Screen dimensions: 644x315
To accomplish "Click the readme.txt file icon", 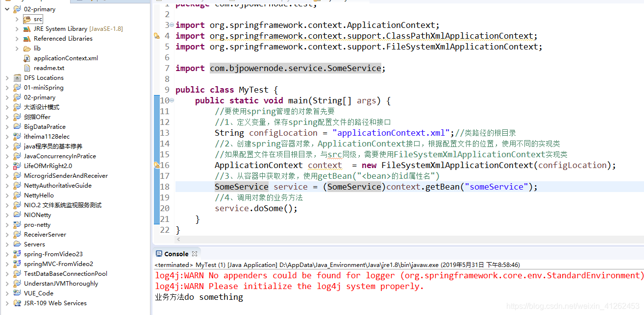I will click(x=27, y=68).
